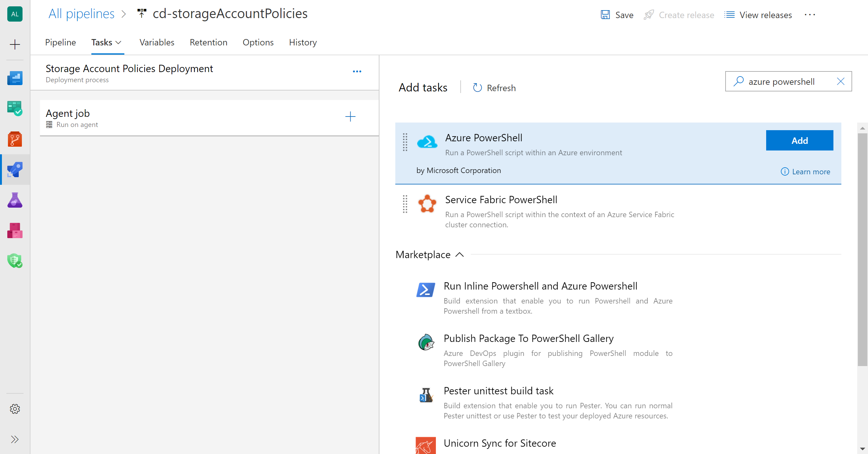The width and height of the screenshot is (868, 454).
Task: Click the Save pipeline button
Action: pos(617,14)
